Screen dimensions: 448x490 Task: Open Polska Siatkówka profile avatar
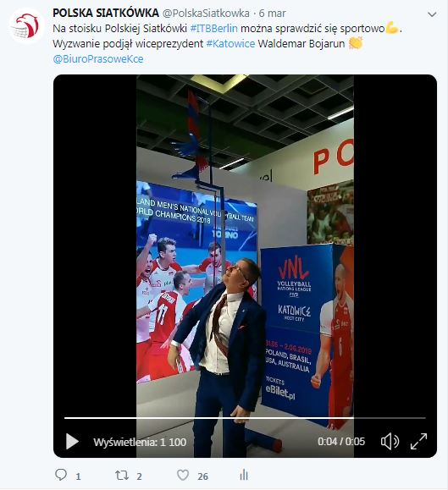click(x=26, y=26)
